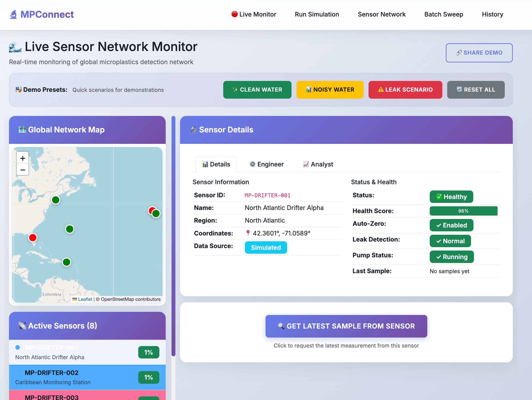532x400 pixels.
Task: Trigger the Leak Scenario preset
Action: (405, 90)
